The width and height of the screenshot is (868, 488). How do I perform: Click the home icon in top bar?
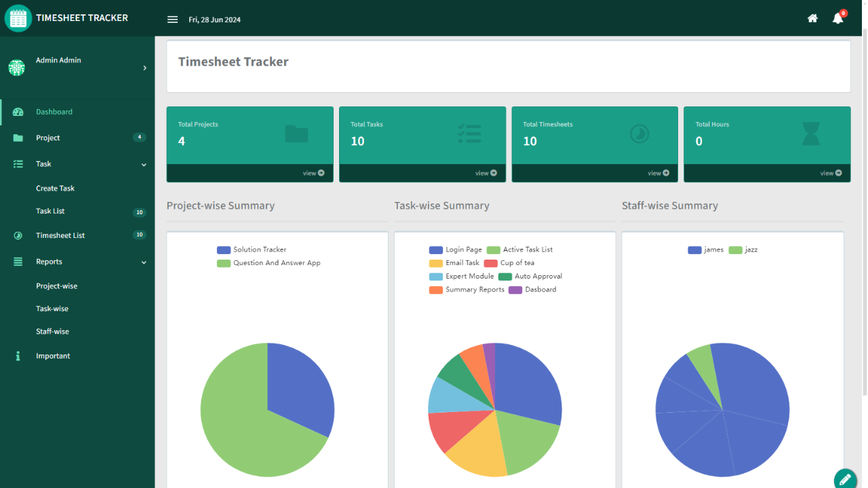pos(812,19)
